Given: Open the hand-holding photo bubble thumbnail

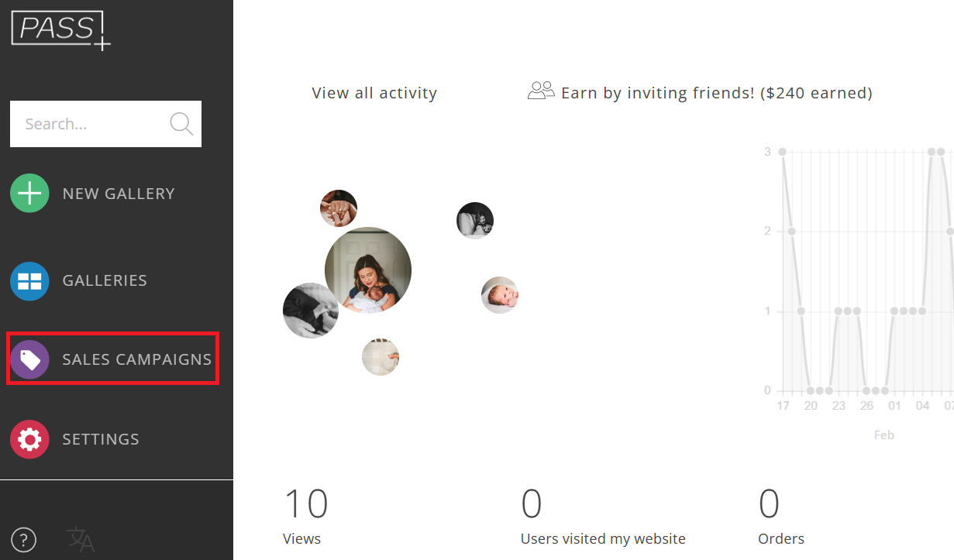Looking at the screenshot, I should (339, 208).
